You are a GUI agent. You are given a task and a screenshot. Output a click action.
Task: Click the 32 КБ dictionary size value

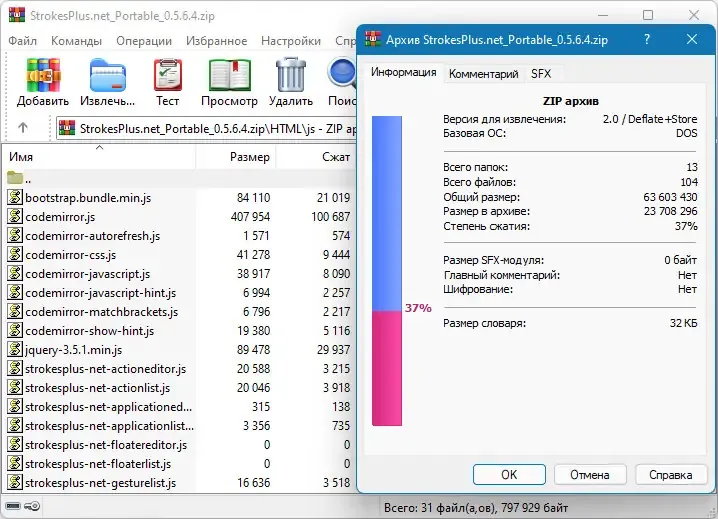click(684, 323)
